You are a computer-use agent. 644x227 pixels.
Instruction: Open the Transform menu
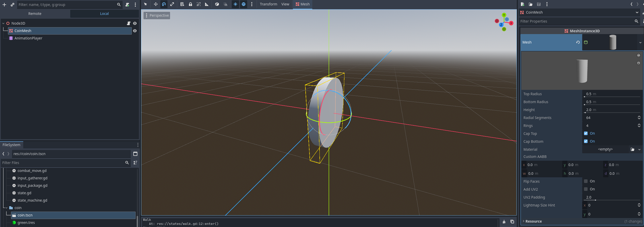268,4
